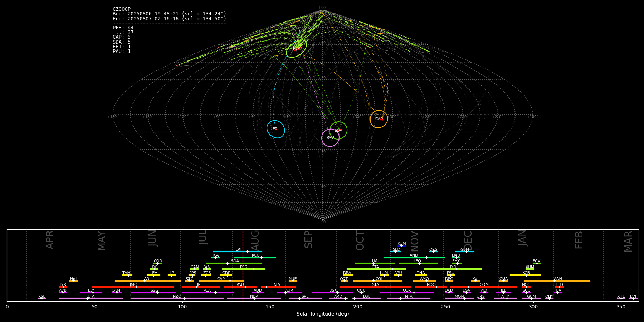Click the ETA shower bar in timeline
This screenshot has width=644, height=322.
91,298
